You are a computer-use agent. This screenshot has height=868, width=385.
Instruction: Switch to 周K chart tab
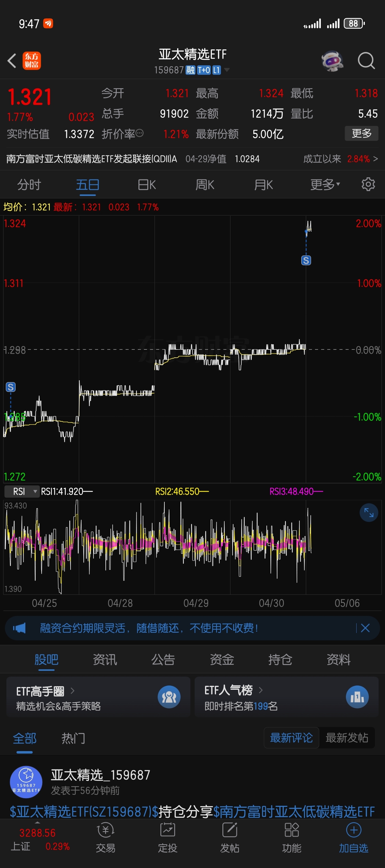coord(205,185)
